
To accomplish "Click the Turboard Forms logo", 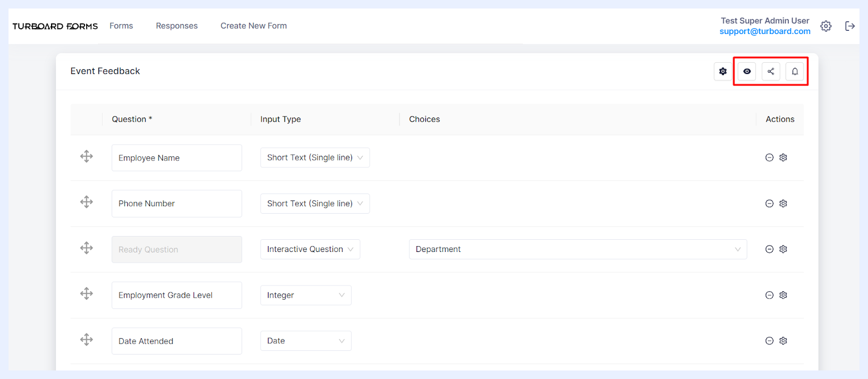I will [55, 26].
